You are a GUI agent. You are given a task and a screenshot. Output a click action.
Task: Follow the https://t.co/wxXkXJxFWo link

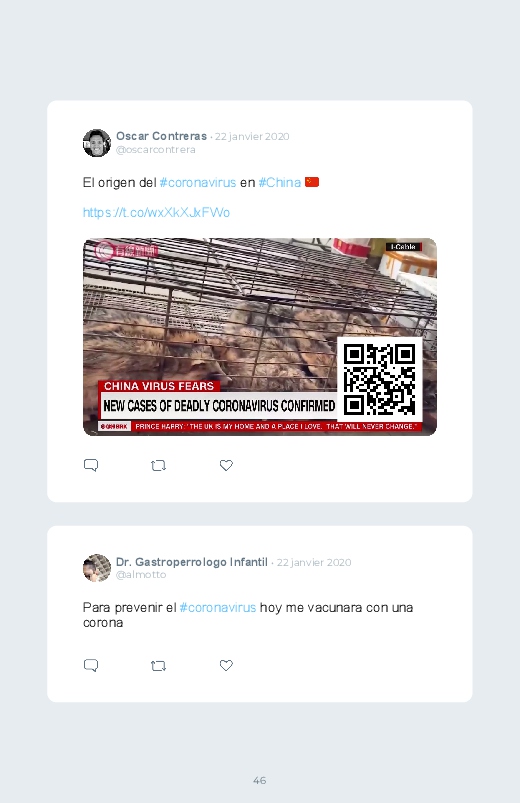(x=156, y=213)
